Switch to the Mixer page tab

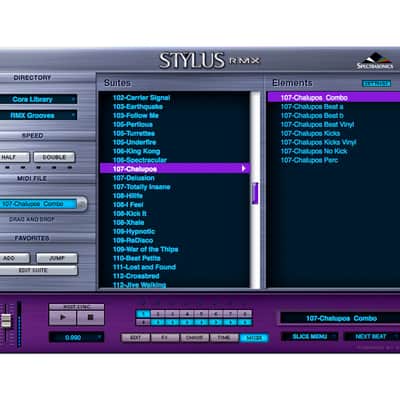[x=254, y=338]
